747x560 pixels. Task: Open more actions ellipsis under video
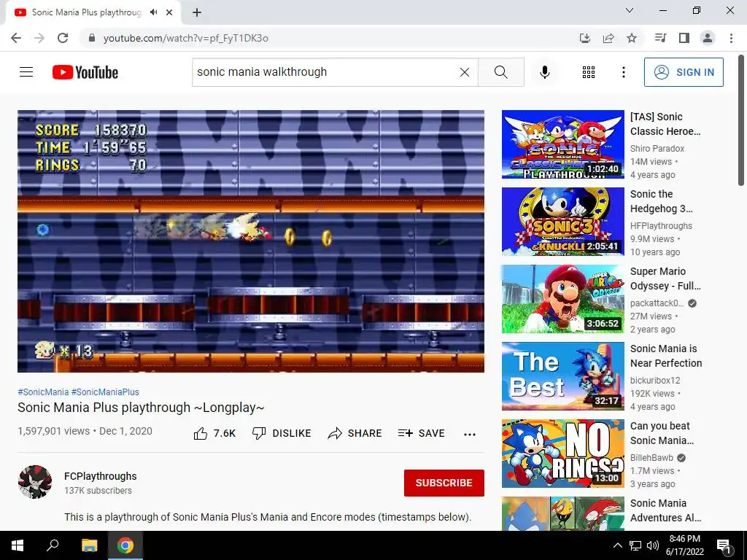pyautogui.click(x=470, y=434)
